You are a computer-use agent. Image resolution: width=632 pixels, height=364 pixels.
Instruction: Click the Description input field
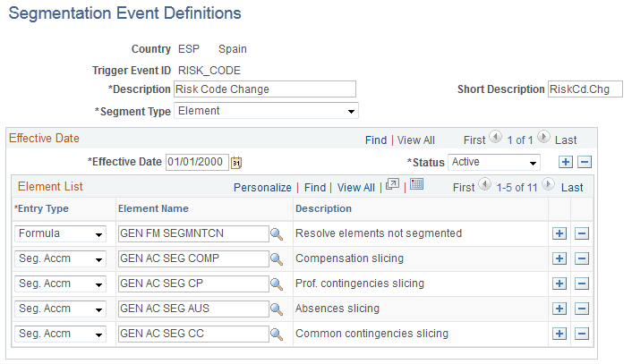coord(265,89)
